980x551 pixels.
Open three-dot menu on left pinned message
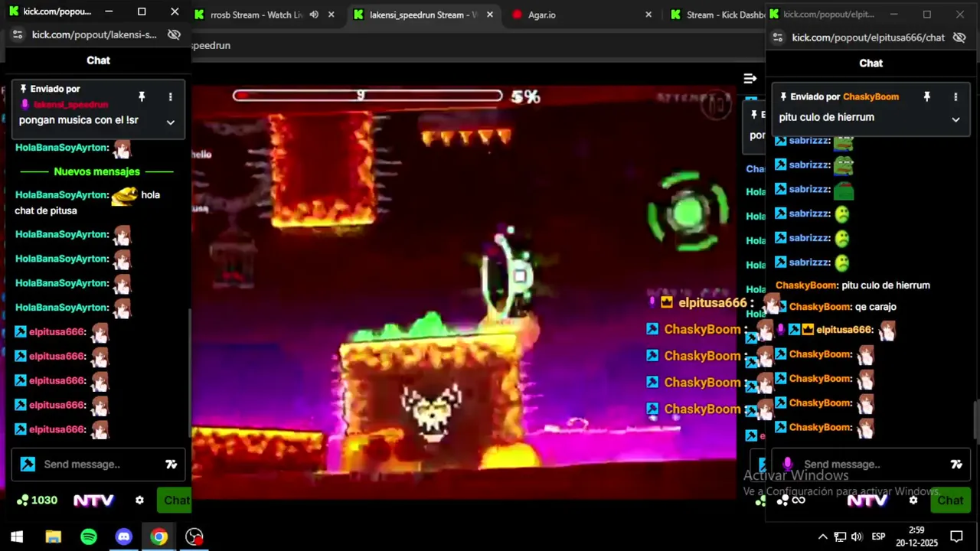click(170, 96)
